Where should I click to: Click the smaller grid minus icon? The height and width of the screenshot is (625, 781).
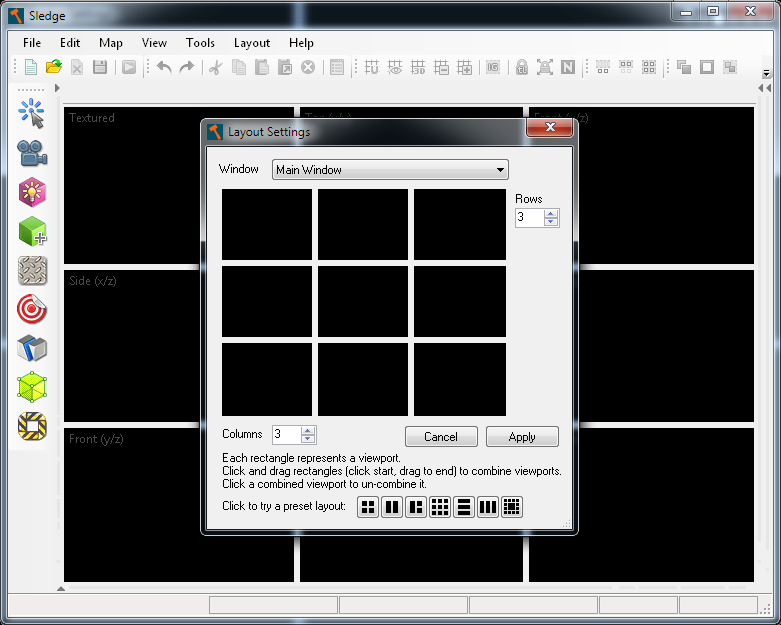click(441, 67)
